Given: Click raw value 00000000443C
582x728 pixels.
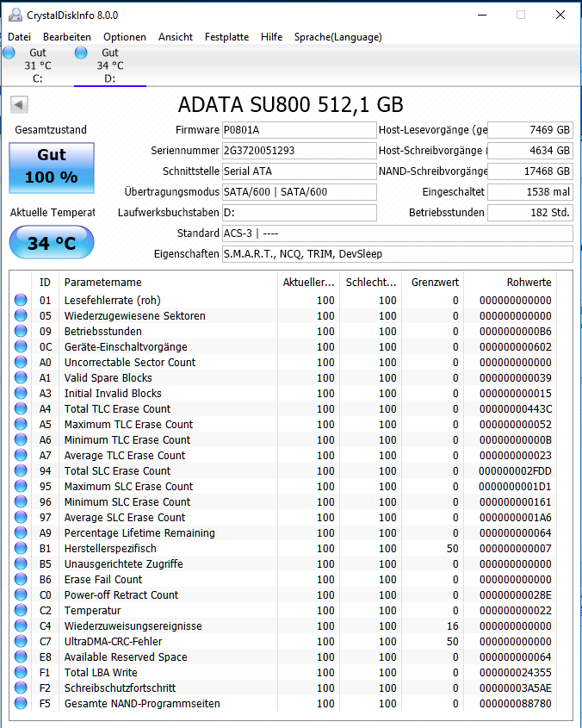Looking at the screenshot, I should (x=516, y=409).
